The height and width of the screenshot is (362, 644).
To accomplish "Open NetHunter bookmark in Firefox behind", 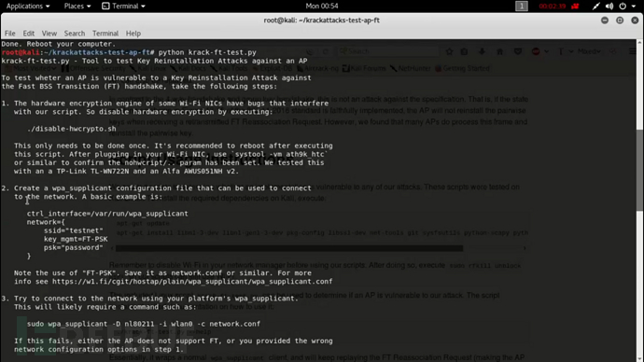I will [x=410, y=68].
